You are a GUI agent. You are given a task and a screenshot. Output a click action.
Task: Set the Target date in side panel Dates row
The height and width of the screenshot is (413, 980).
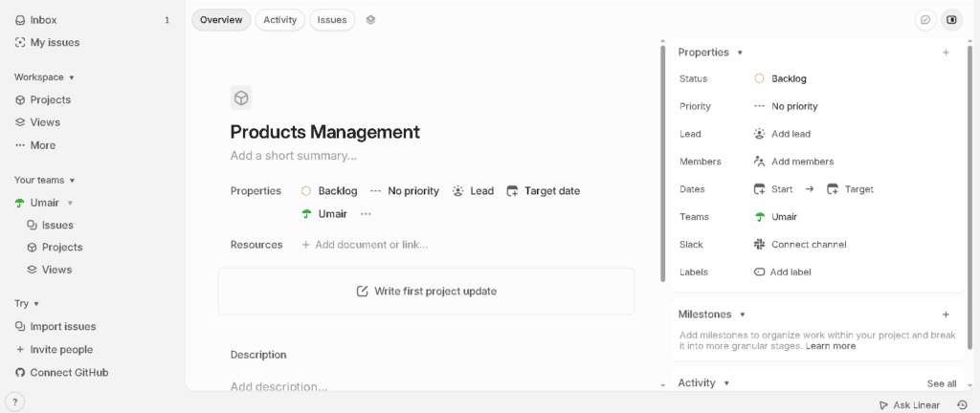point(850,189)
